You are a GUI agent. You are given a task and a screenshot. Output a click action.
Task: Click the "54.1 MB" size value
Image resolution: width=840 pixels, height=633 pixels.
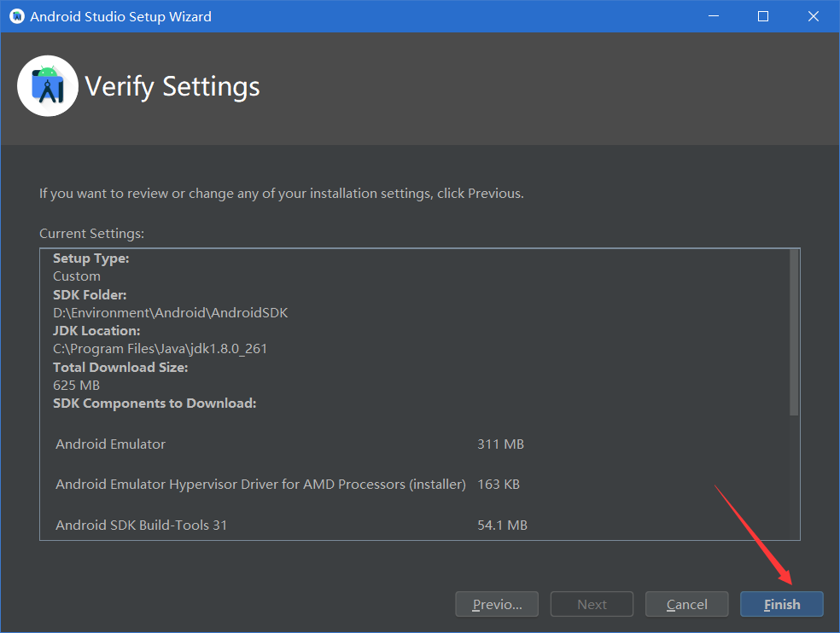point(503,525)
